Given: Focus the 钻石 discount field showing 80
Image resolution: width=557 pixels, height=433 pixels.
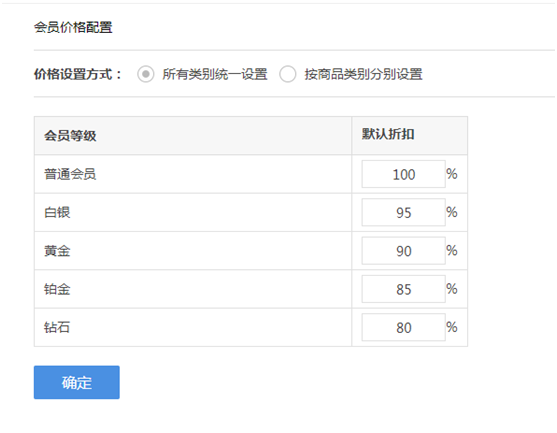Looking at the screenshot, I should (x=404, y=328).
